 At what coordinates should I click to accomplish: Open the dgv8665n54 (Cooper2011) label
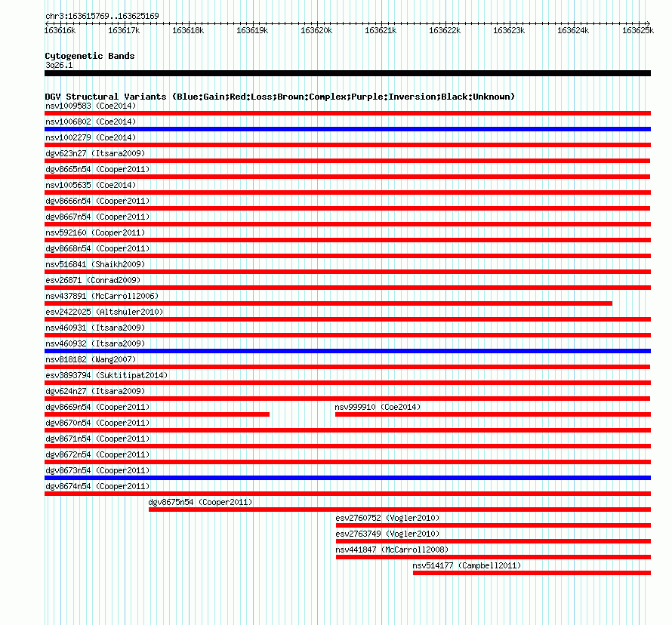coord(97,169)
